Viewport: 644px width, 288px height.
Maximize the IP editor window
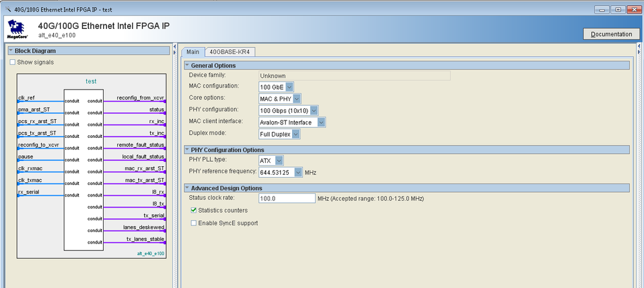point(617,10)
